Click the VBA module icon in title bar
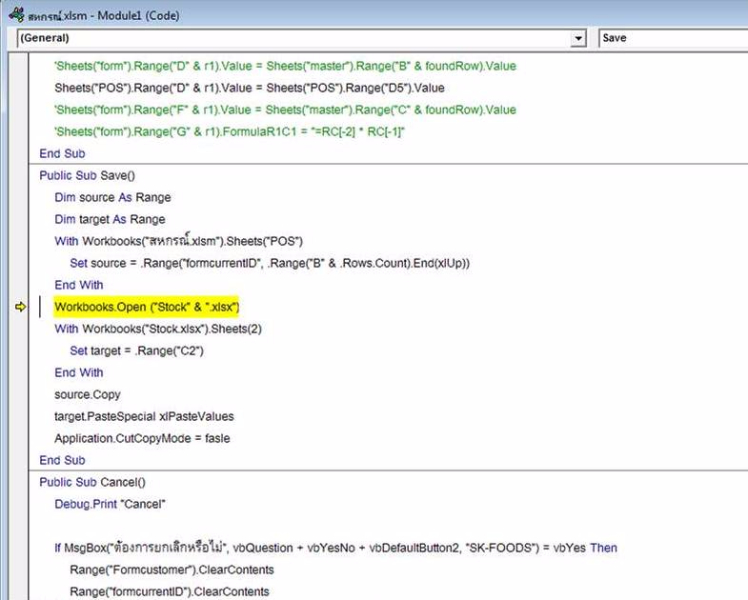 coord(16,15)
